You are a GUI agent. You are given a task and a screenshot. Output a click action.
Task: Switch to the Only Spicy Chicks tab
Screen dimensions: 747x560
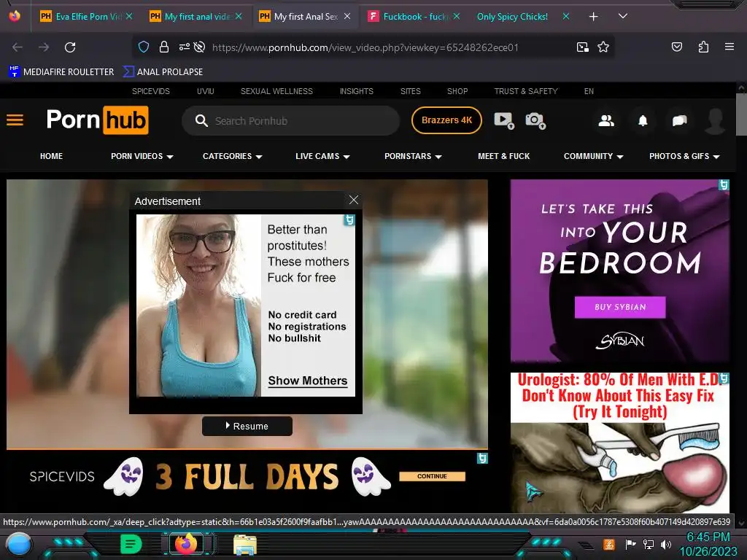(512, 17)
